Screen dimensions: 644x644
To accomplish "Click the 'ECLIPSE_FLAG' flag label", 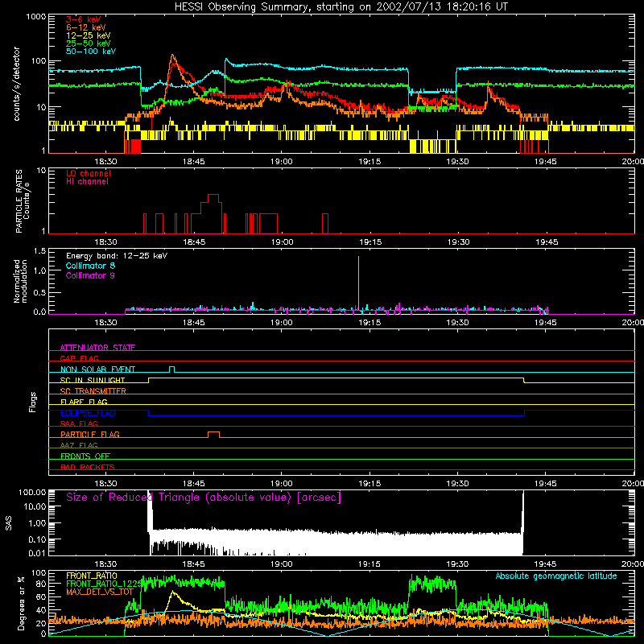I will 88,413.
